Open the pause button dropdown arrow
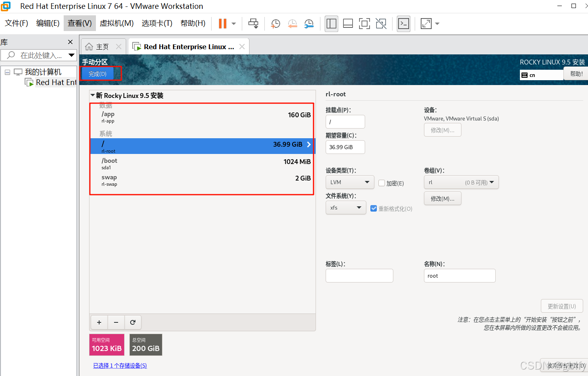The width and height of the screenshot is (588, 376). [234, 24]
